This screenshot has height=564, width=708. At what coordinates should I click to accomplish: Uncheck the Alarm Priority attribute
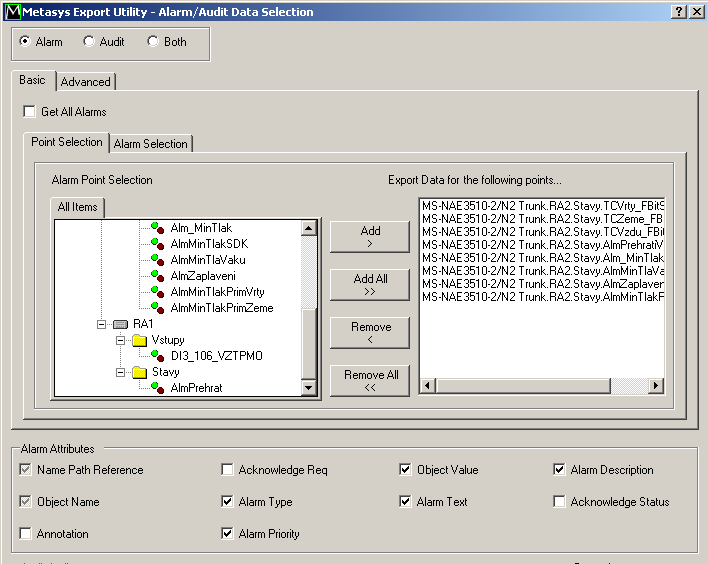[x=228, y=533]
